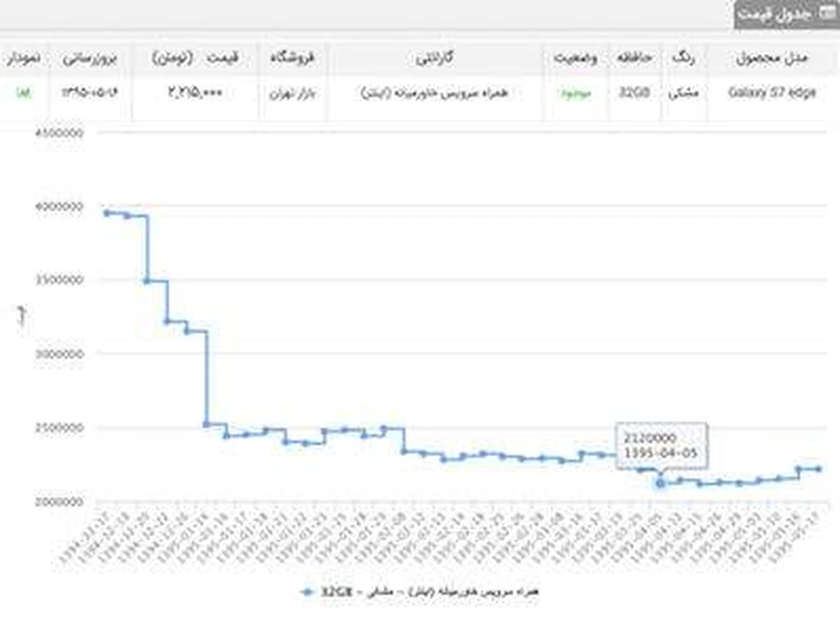
Task: Click the data point at the drop to 3500000
Action: [147, 280]
